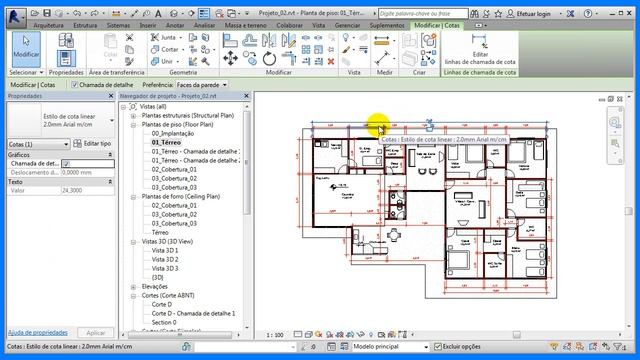
Task: Select the Modificar arrow tool
Action: point(26,49)
